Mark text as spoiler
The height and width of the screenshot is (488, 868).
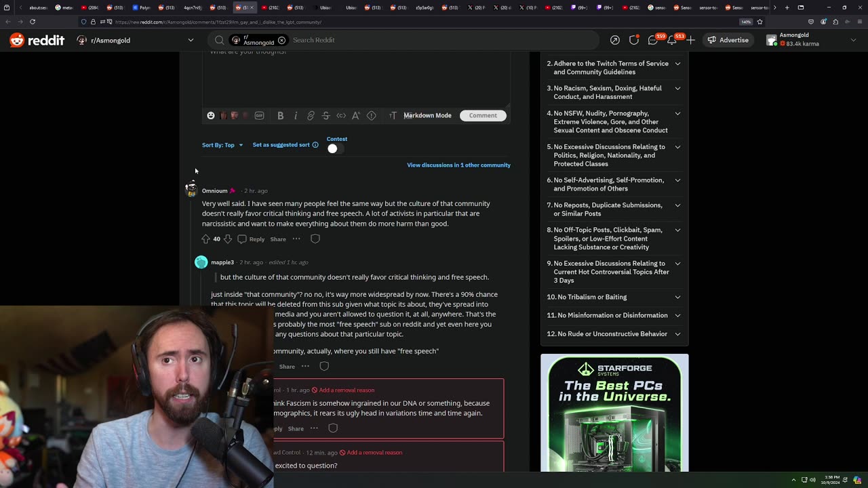tap(371, 115)
